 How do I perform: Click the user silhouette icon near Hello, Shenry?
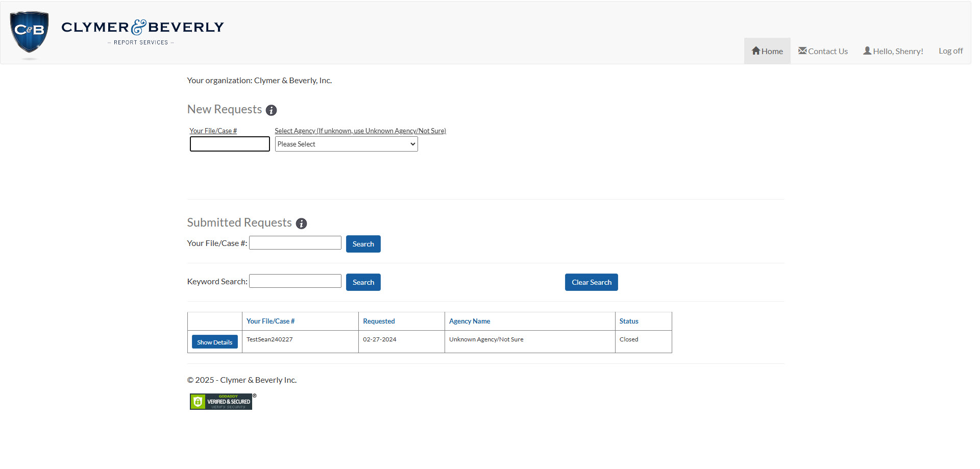click(x=867, y=51)
